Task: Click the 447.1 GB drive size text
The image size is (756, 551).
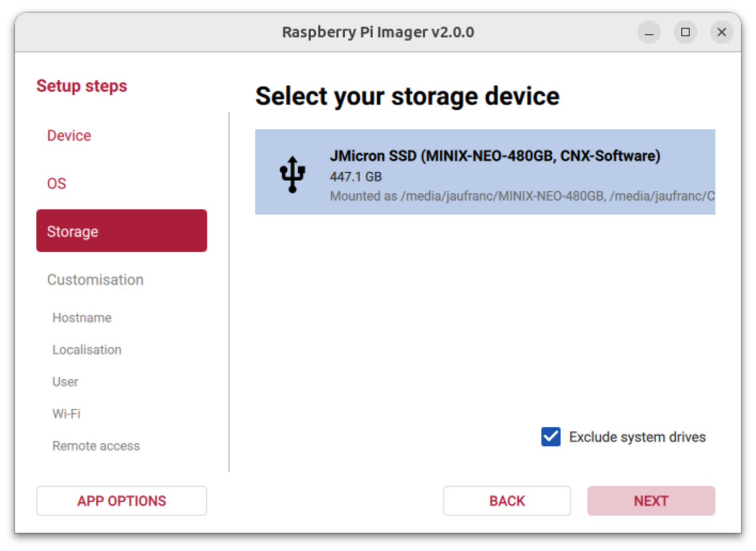Action: [x=356, y=177]
